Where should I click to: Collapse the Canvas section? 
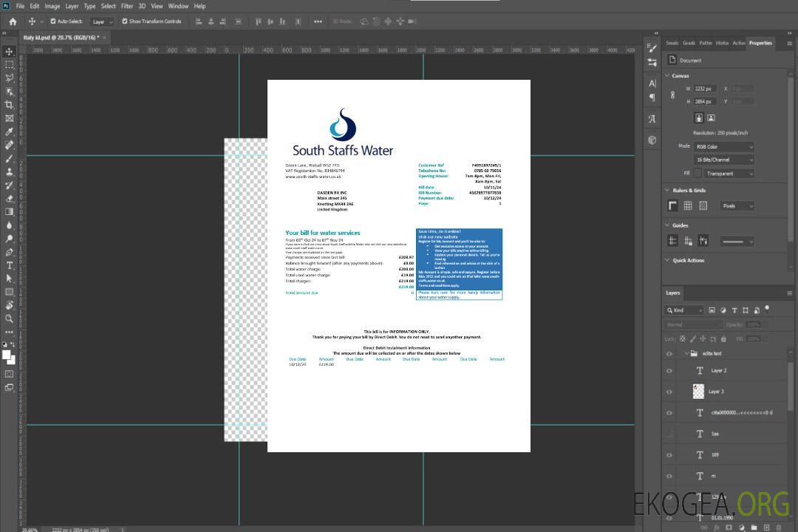(667, 75)
